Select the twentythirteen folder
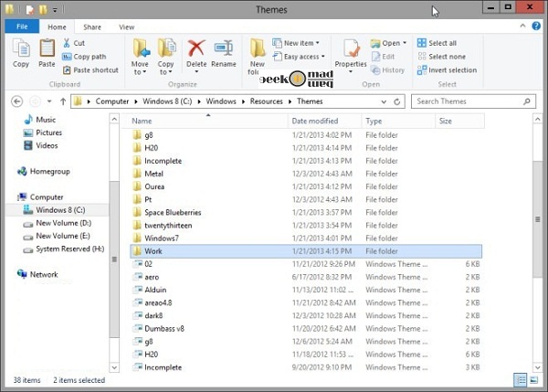The height and width of the screenshot is (392, 548). [x=306, y=226]
